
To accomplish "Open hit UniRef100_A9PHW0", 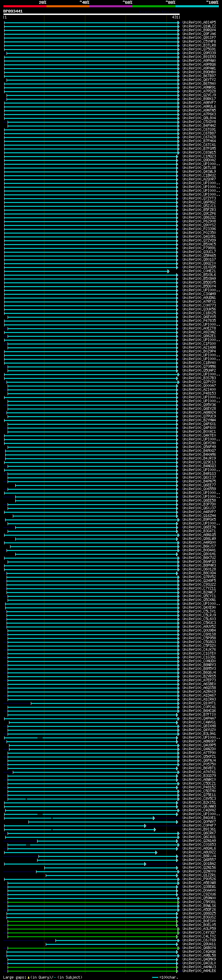I will click(199, 61).
